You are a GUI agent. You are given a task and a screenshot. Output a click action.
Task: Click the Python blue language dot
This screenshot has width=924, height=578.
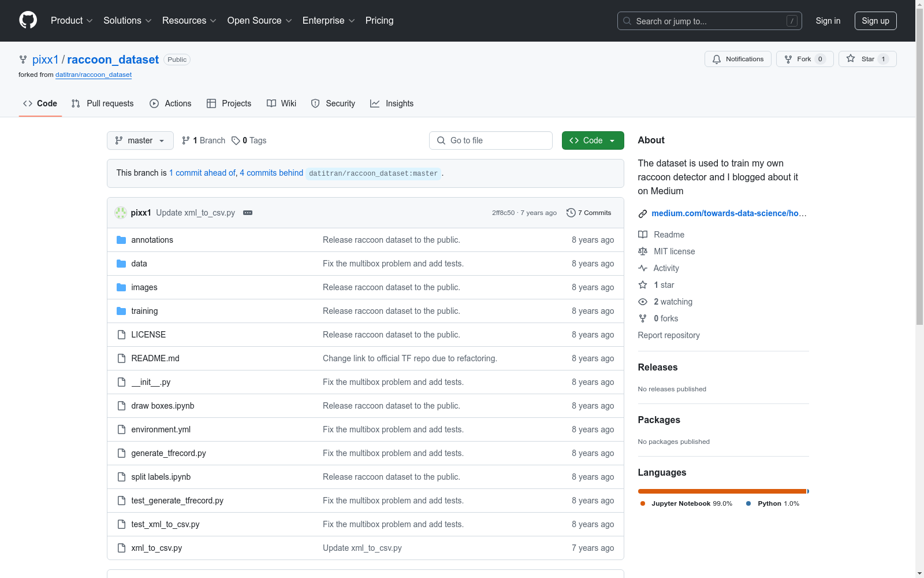[x=748, y=503]
